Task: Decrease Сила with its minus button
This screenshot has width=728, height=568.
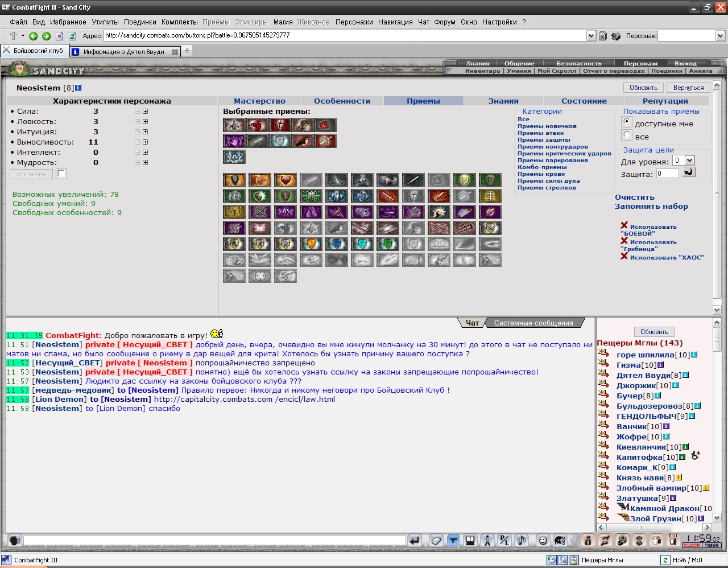Action: click(x=137, y=112)
